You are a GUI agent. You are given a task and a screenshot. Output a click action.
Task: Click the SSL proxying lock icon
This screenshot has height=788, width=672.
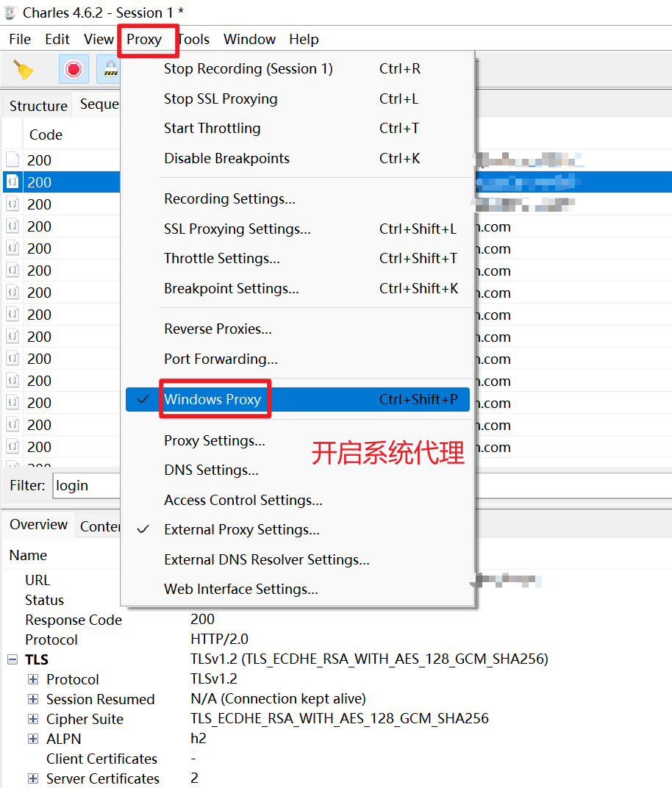point(110,69)
